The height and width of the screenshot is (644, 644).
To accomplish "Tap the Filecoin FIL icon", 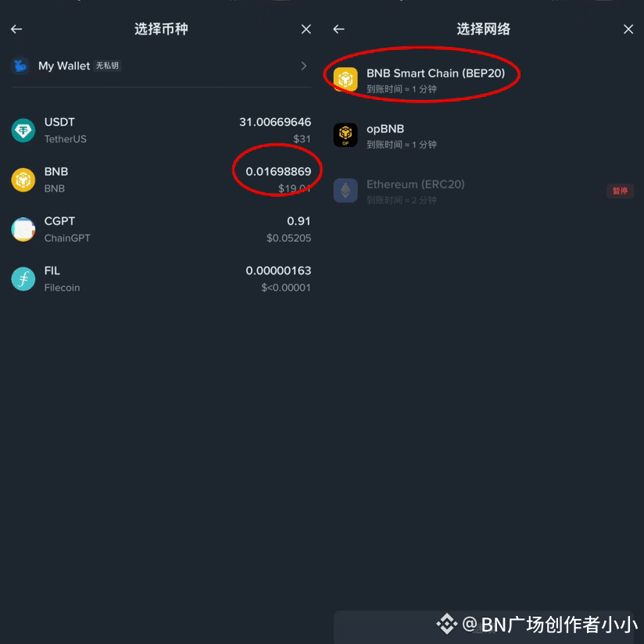I will (23, 279).
